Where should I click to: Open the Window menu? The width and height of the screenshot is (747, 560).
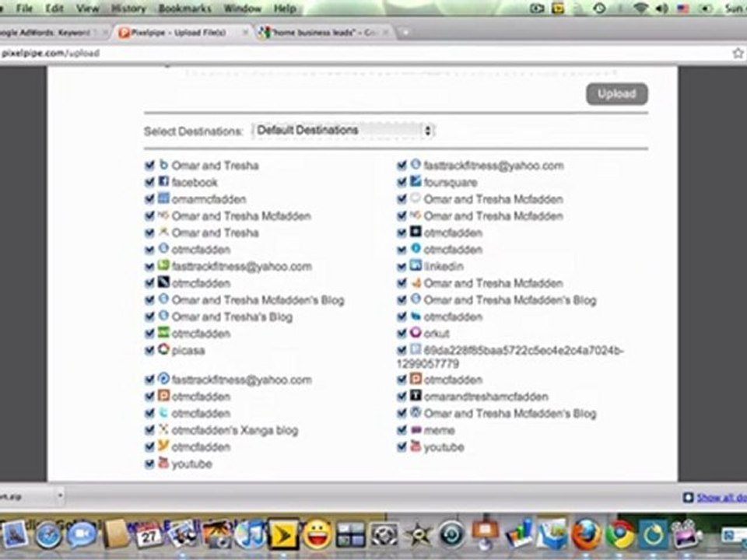[x=243, y=8]
